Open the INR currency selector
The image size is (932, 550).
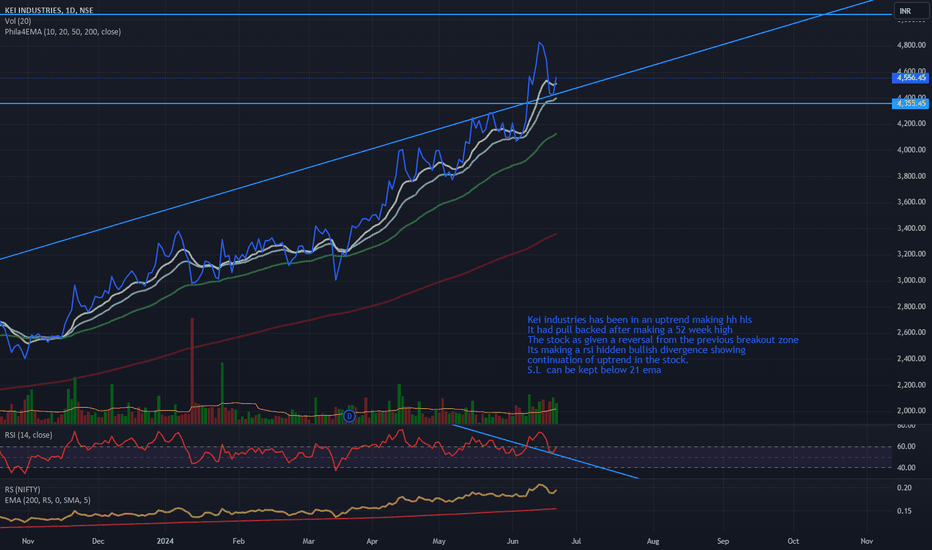[x=911, y=11]
